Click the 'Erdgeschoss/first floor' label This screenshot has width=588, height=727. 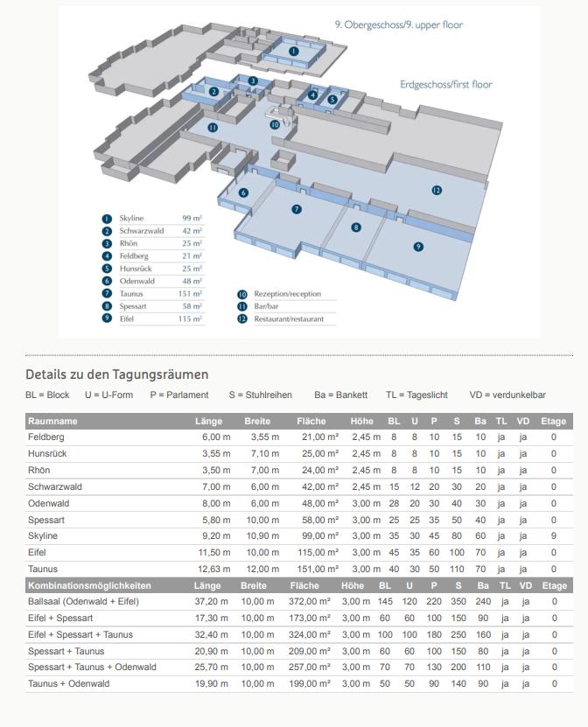tap(446, 84)
